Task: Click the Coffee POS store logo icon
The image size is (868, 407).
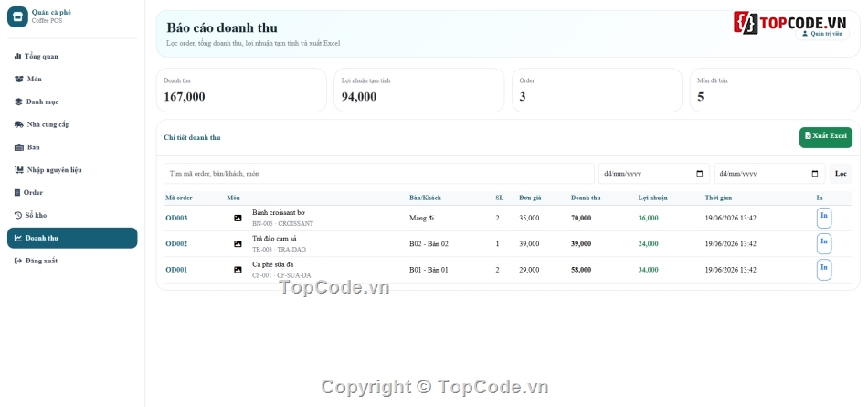Action: coord(17,16)
